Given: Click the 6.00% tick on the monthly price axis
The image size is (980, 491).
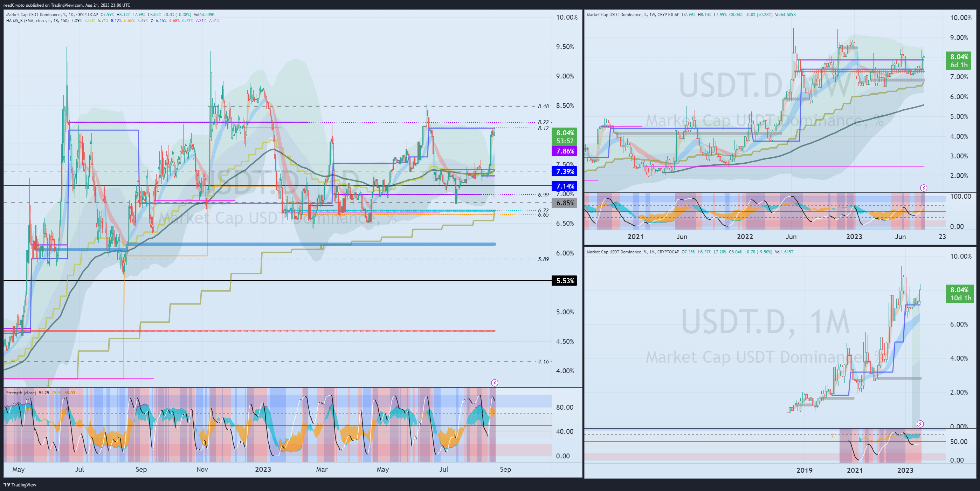Looking at the screenshot, I should 959,324.
